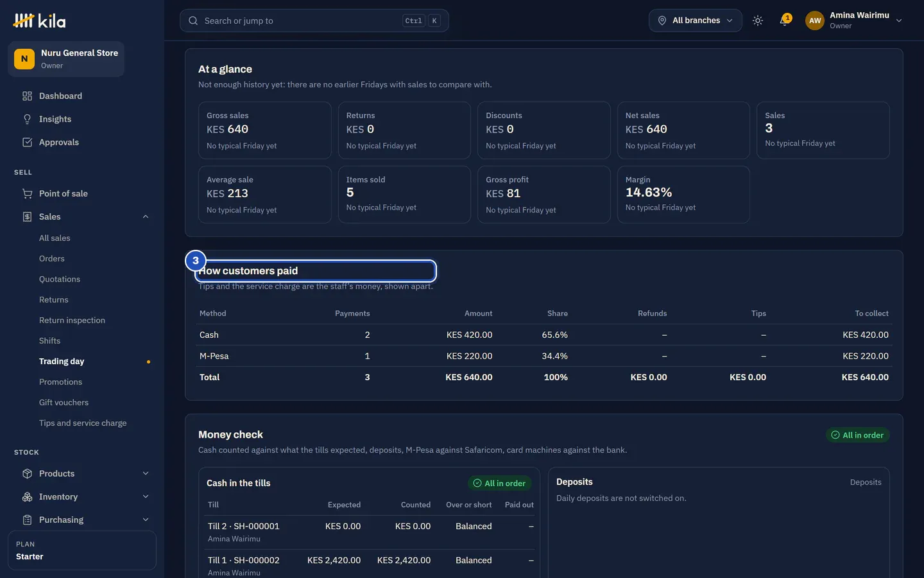Click the Cash share 65.6% cell

[x=555, y=335]
